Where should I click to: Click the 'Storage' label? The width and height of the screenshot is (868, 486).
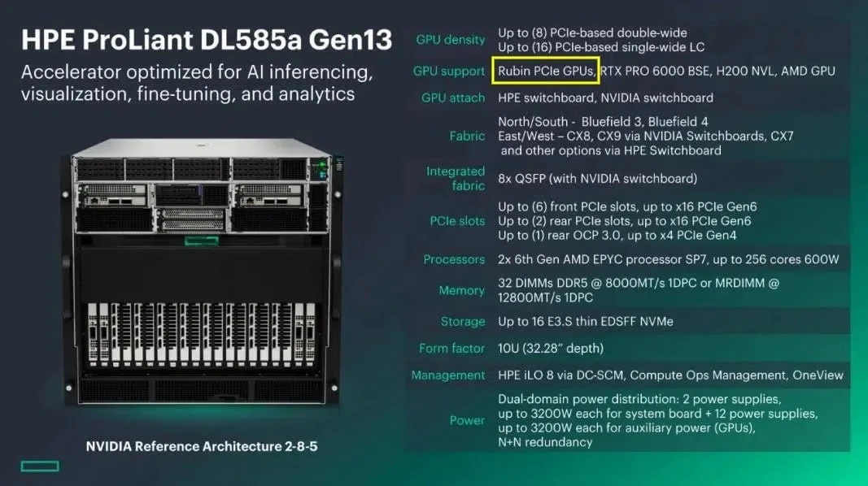click(463, 322)
